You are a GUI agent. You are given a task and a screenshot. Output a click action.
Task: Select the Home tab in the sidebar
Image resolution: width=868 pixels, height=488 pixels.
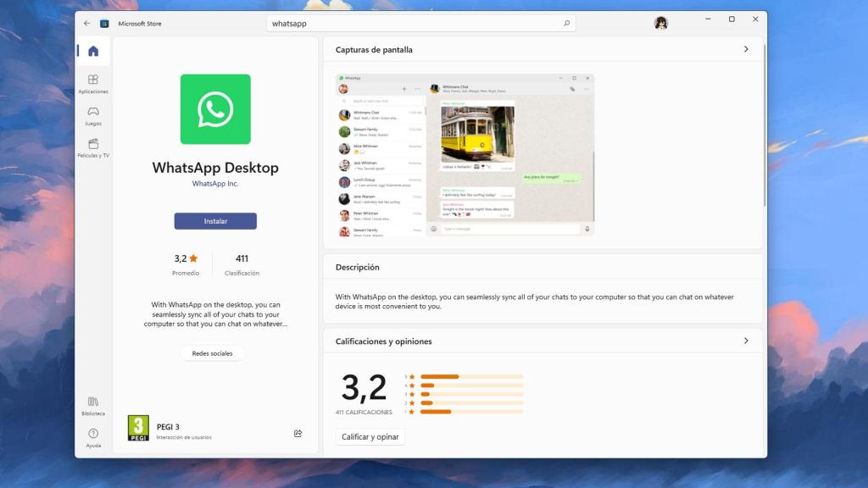pyautogui.click(x=92, y=50)
